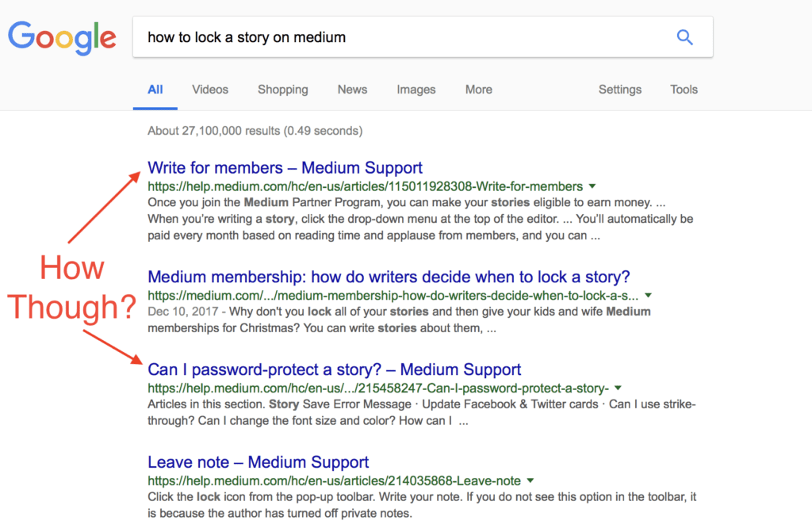Open the Images tab
Viewport: 812px width, 532px height.
tap(416, 90)
